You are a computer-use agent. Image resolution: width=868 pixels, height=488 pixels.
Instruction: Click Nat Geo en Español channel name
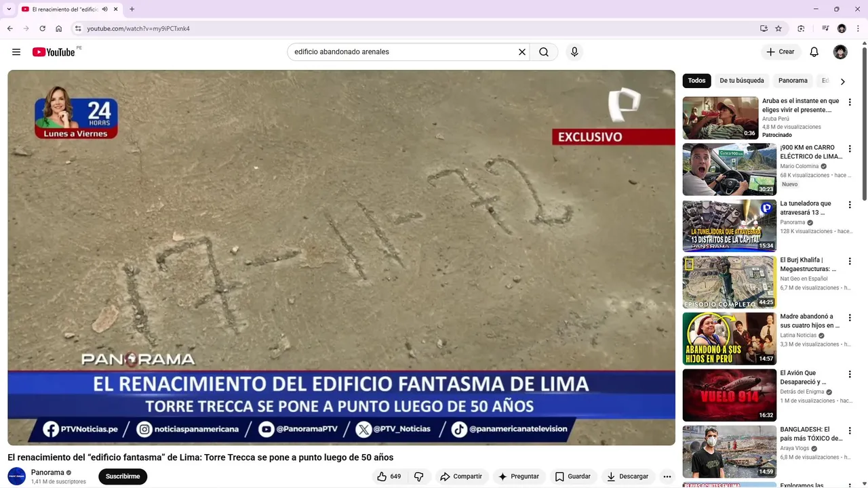pos(804,279)
